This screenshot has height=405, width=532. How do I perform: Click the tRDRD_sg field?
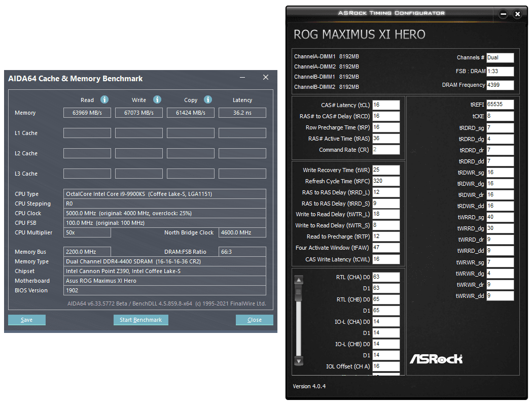(500, 128)
